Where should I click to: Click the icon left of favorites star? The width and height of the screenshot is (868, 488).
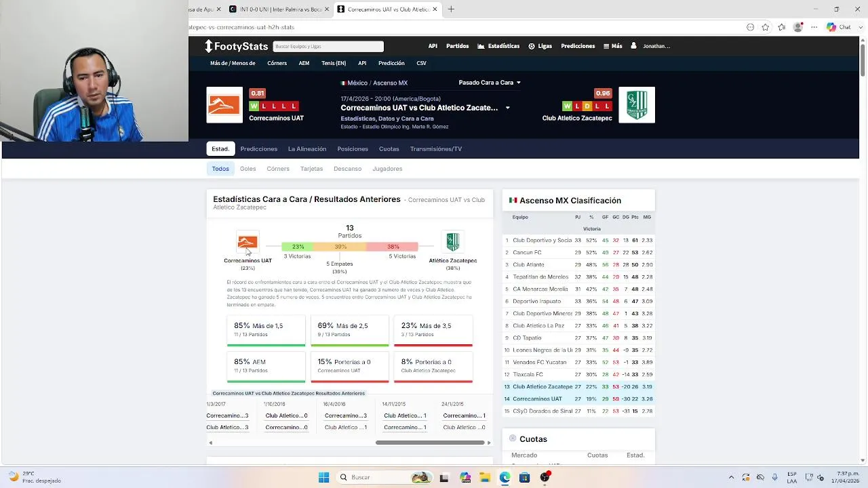click(x=750, y=27)
